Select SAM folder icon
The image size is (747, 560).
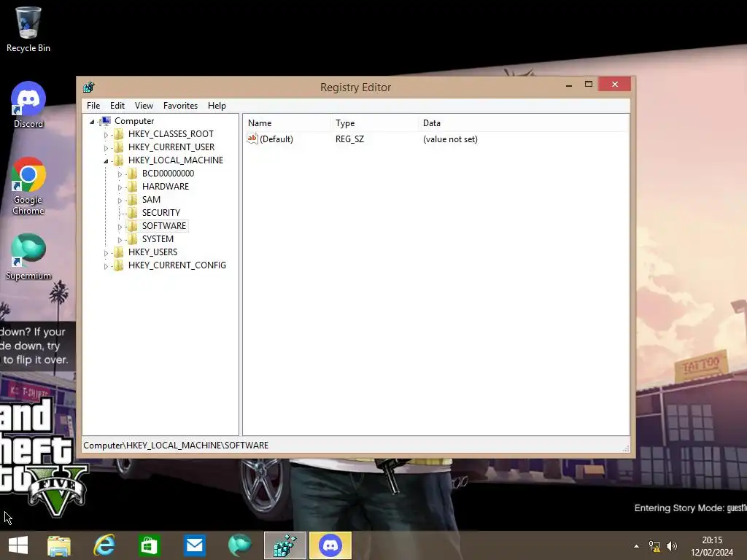click(x=133, y=200)
